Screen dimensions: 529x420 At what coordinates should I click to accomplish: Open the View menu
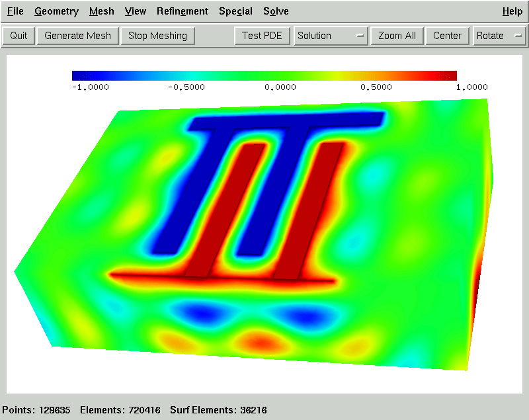pyautogui.click(x=136, y=11)
